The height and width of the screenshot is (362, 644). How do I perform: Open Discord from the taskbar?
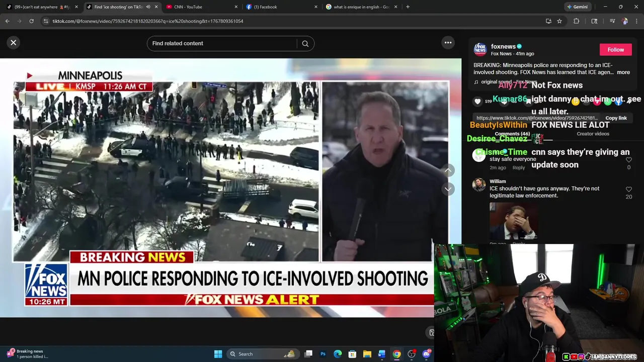click(427, 354)
